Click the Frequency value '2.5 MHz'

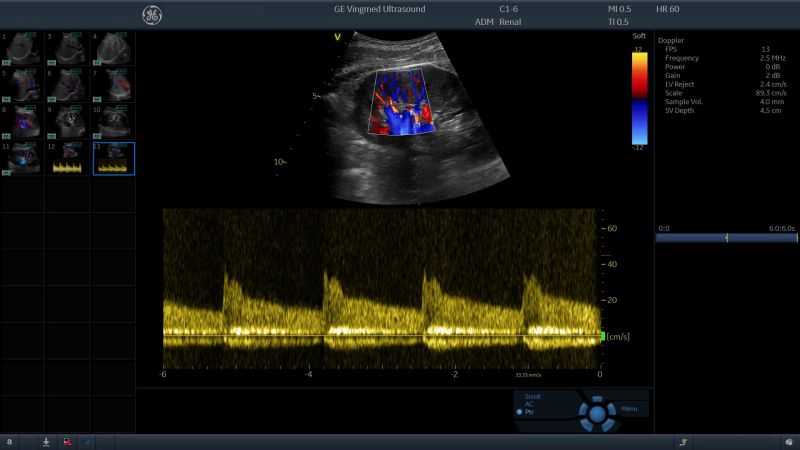(x=772, y=58)
